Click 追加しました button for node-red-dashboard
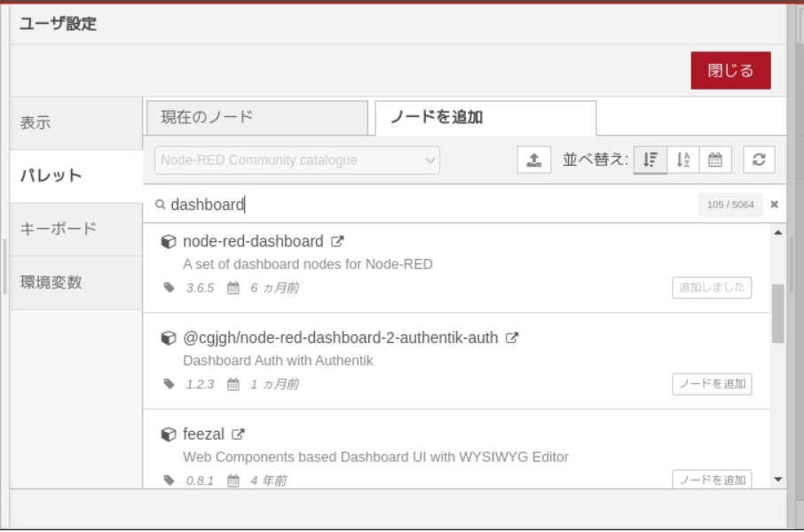 click(712, 287)
